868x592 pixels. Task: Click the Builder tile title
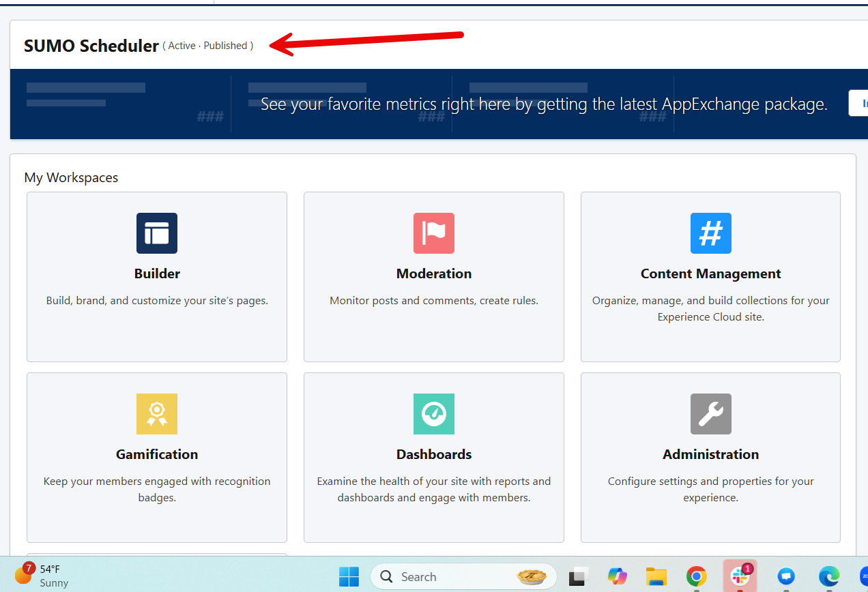coord(157,273)
